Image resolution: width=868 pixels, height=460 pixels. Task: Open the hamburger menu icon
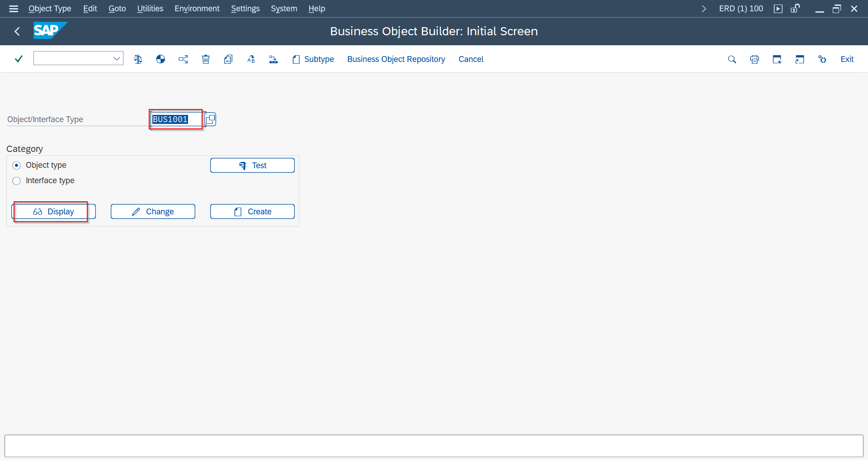coord(14,9)
